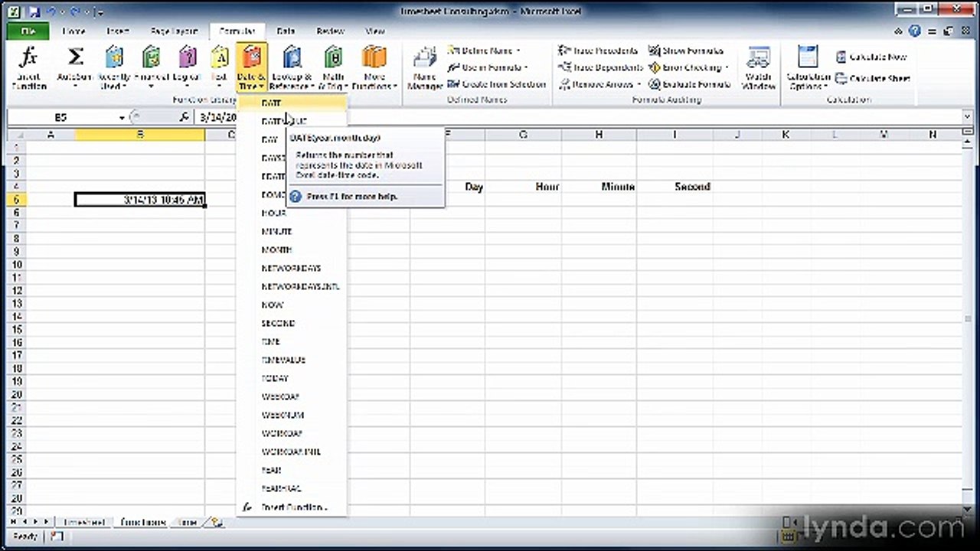
Task: Collapse the Date & Time functions menu button
Action: point(251,67)
